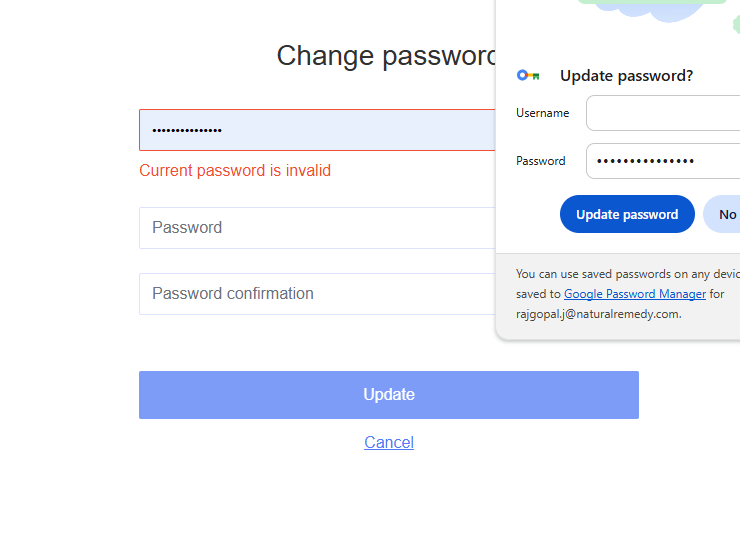Confirm with the Update password button

coord(627,214)
